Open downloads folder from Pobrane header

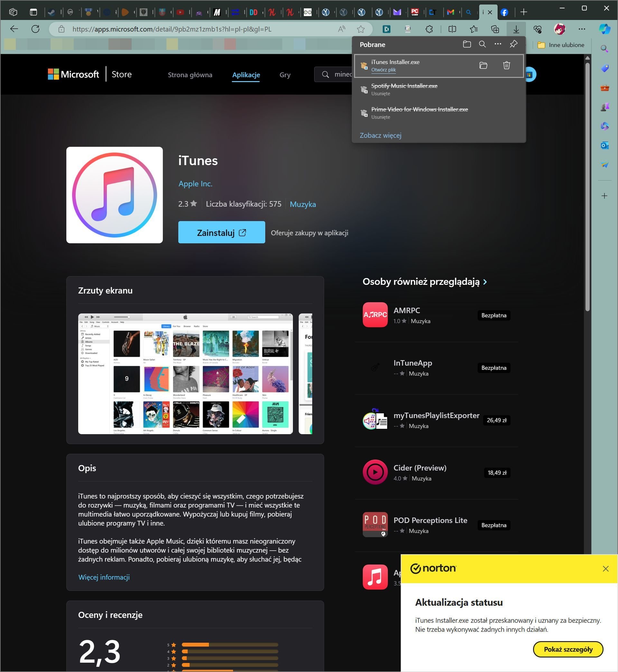467,44
